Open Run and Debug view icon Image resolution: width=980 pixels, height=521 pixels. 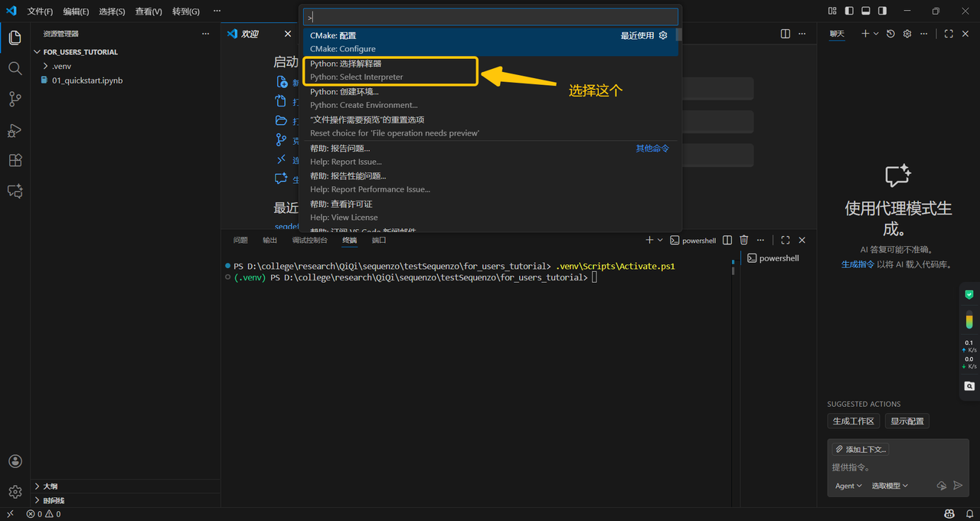(15, 130)
